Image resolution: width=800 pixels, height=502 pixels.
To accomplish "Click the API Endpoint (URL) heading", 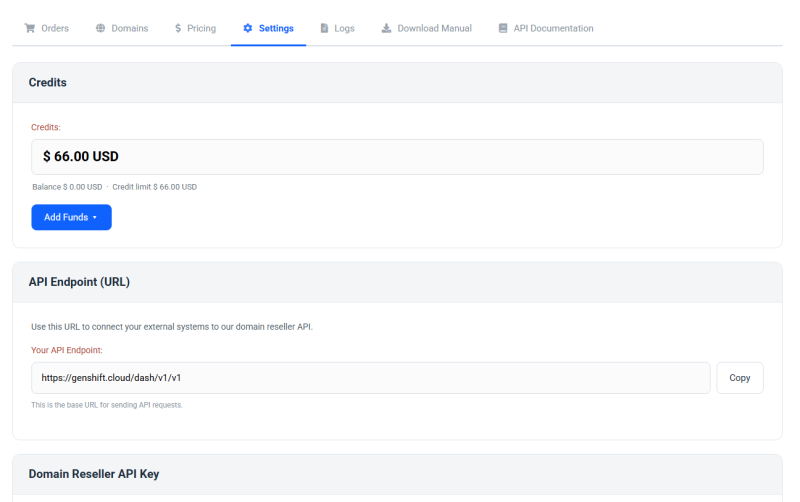I will pos(79,282).
